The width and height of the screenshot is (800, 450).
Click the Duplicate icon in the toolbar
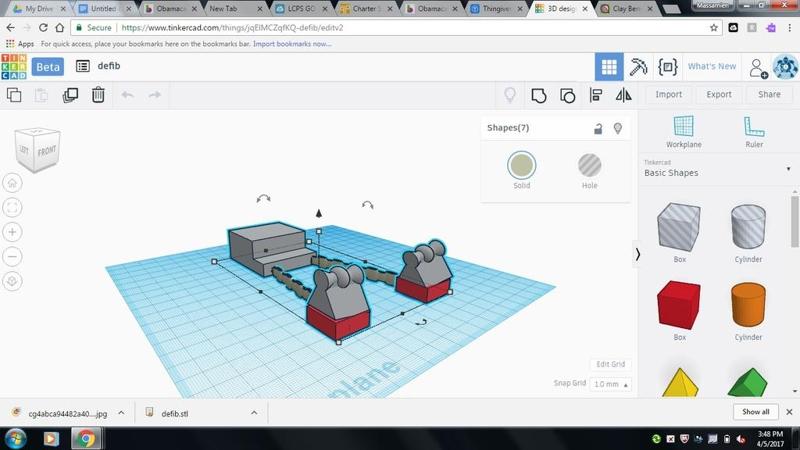pyautogui.click(x=70, y=95)
